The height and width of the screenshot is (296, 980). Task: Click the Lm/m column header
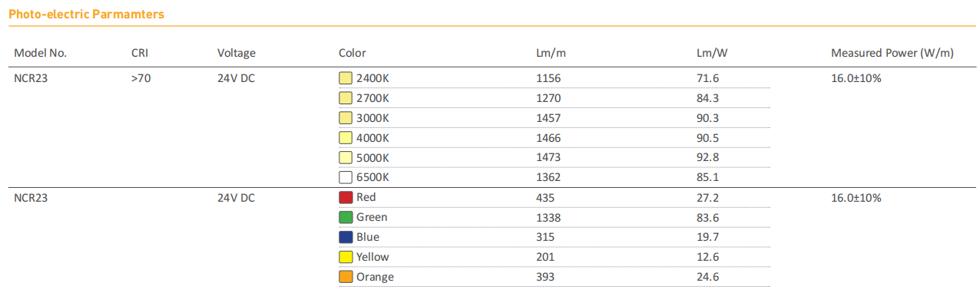pyautogui.click(x=551, y=54)
